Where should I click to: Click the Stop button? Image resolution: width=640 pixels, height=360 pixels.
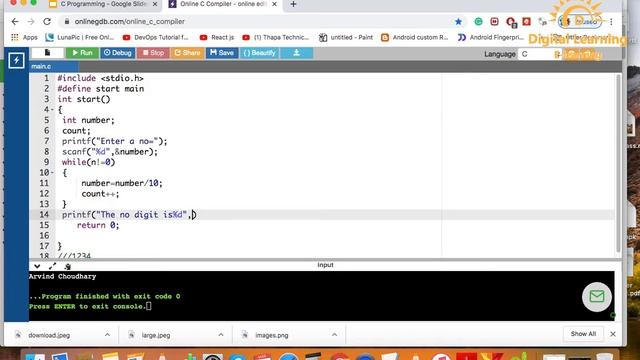pyautogui.click(x=153, y=53)
